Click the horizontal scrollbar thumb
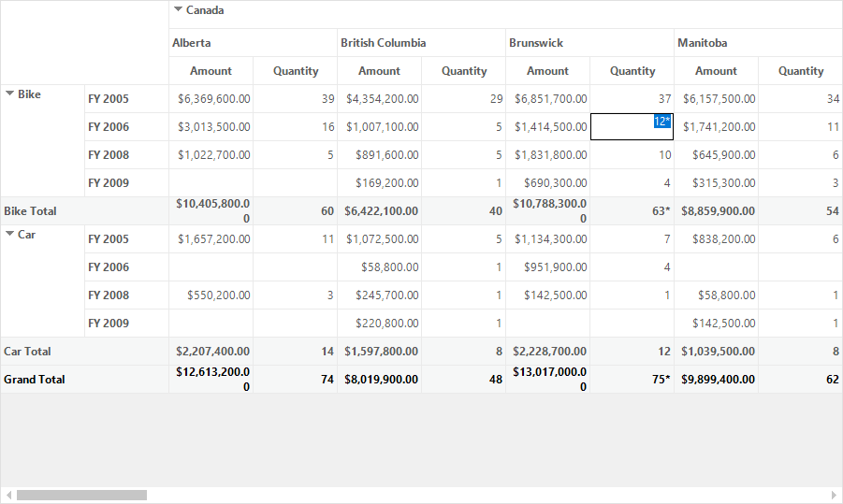This screenshot has width=843, height=504. [x=81, y=495]
